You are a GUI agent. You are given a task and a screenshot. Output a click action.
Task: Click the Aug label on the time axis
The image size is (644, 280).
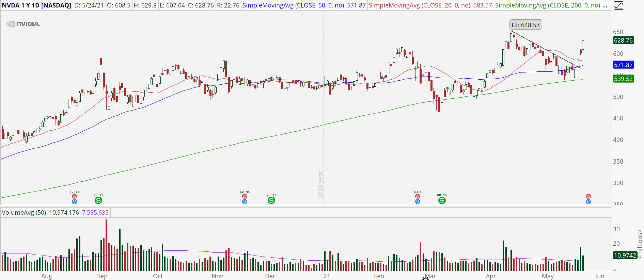47,276
